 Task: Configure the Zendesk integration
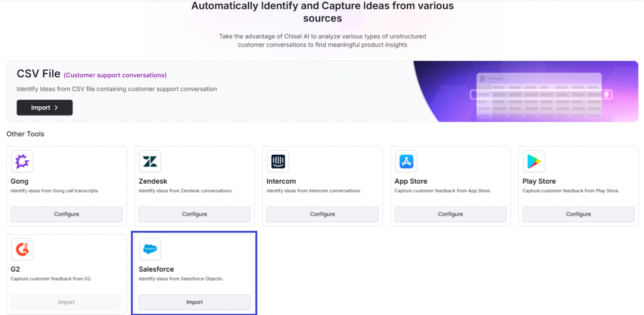click(x=194, y=214)
